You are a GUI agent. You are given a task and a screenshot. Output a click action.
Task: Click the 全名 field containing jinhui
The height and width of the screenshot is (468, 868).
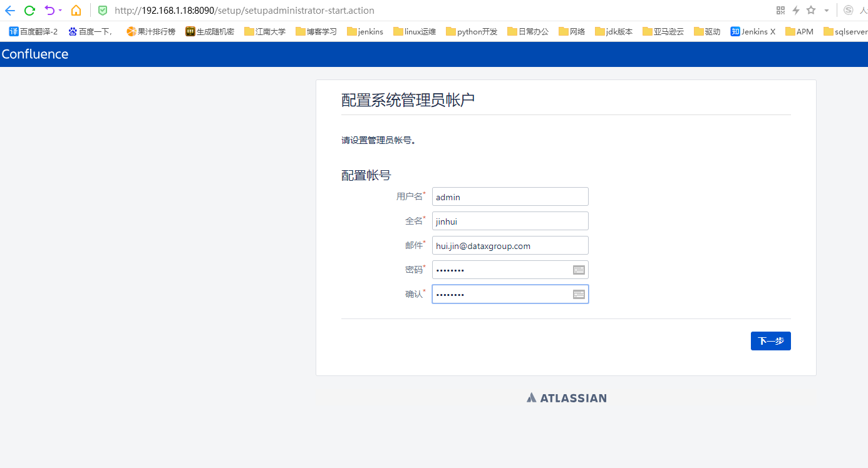[x=510, y=221]
